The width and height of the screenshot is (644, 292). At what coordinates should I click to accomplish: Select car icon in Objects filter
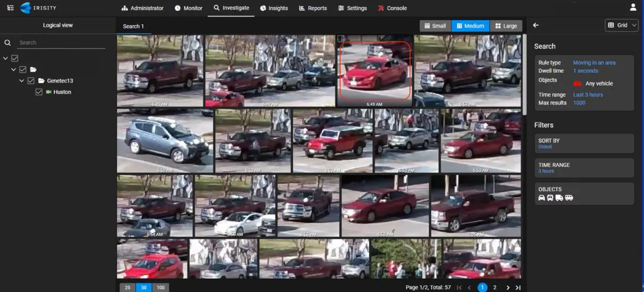542,198
